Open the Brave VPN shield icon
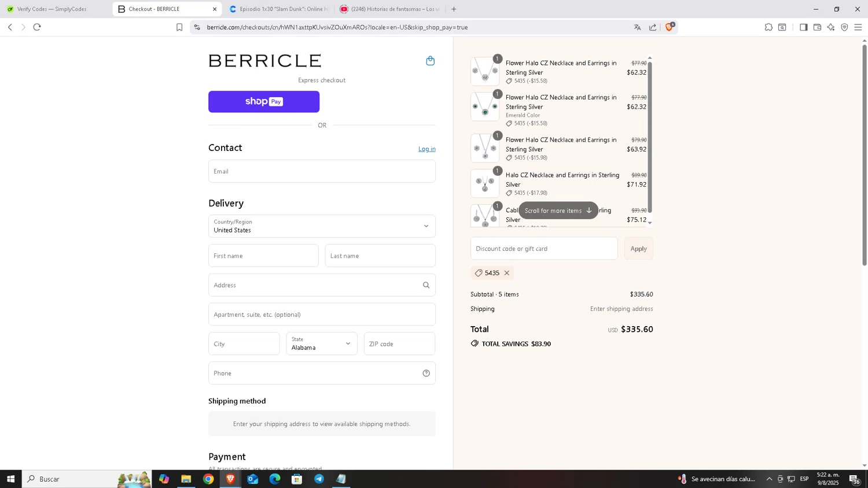The height and width of the screenshot is (488, 868). point(844,27)
